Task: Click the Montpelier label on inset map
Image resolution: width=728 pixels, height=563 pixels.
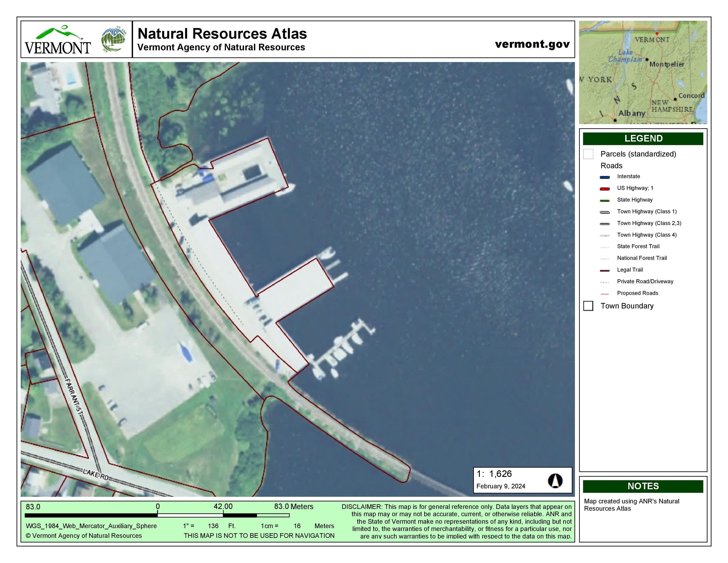Action: [x=667, y=64]
